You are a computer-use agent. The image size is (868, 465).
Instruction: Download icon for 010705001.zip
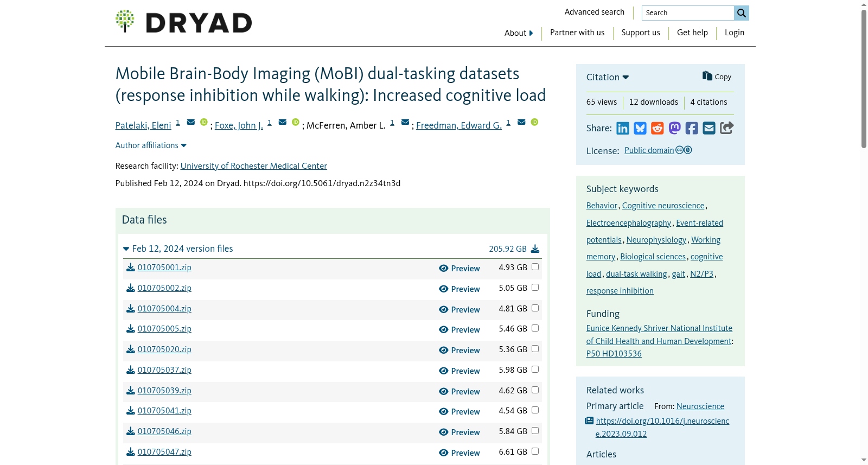131,267
